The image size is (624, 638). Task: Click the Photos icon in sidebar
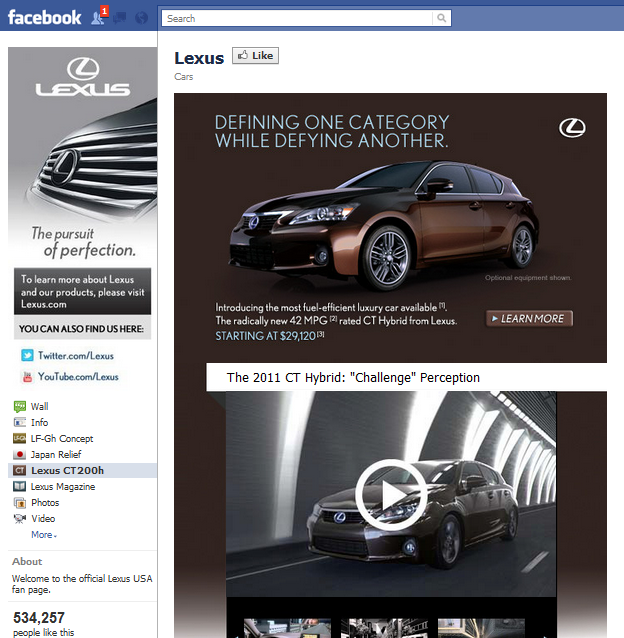tap(20, 503)
